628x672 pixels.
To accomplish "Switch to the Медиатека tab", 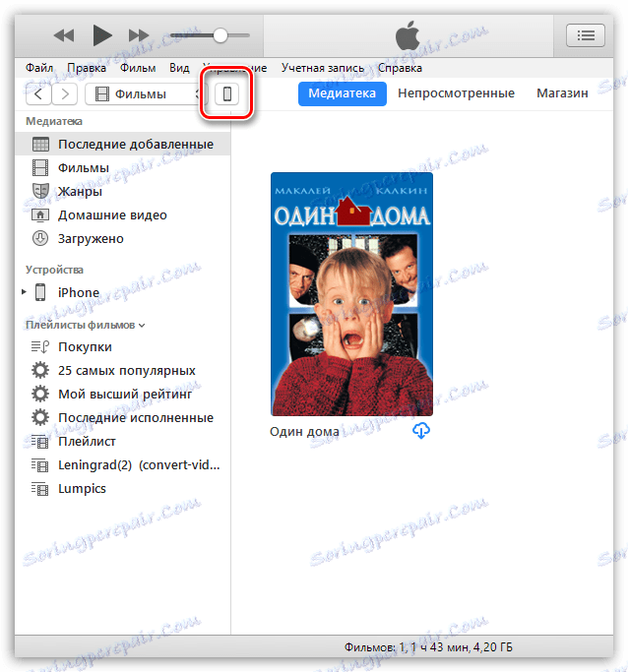I will tap(343, 93).
